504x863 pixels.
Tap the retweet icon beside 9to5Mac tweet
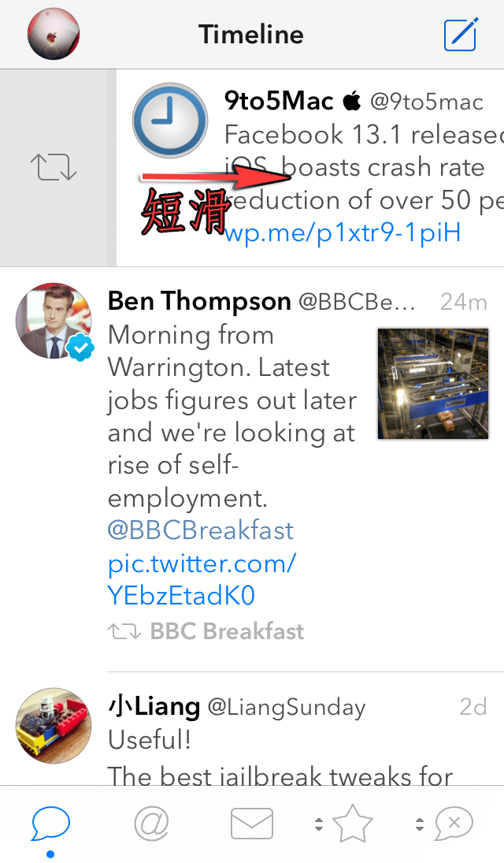(54, 167)
